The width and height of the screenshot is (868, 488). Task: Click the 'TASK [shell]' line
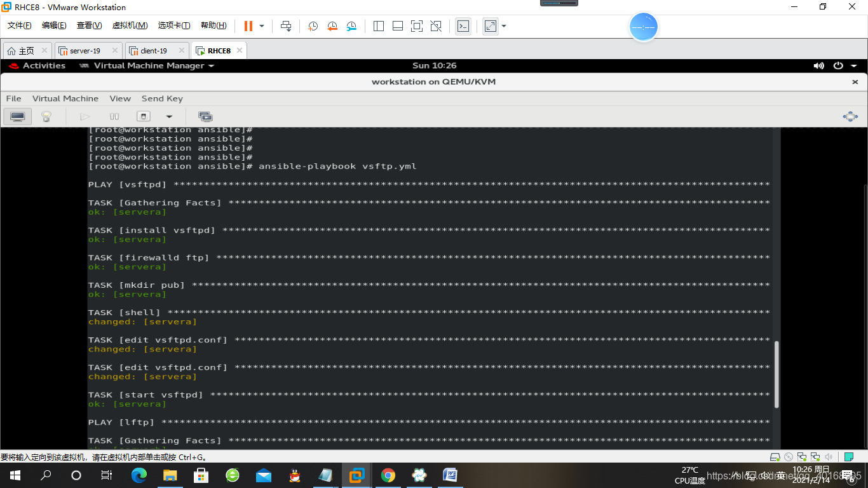(429, 313)
